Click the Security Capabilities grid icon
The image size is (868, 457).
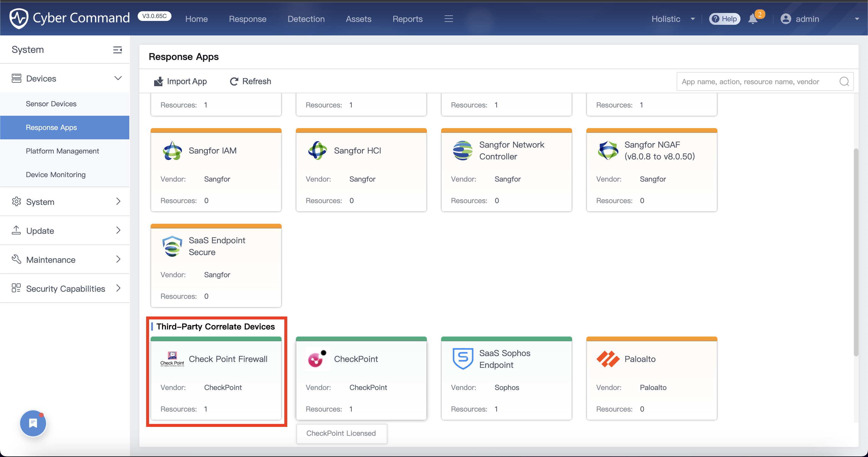17,288
